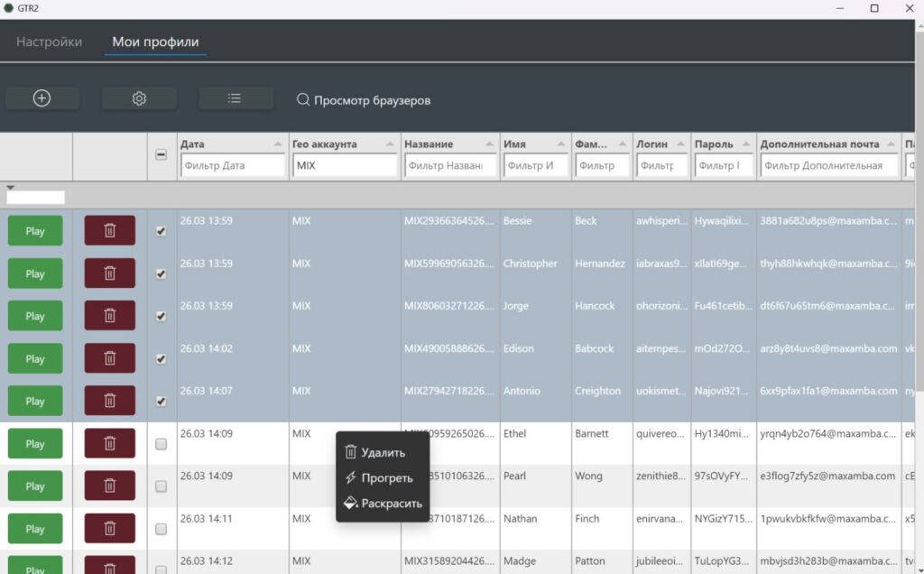Sort by the Логин column arrow
924x574 pixels.
pyautogui.click(x=680, y=144)
